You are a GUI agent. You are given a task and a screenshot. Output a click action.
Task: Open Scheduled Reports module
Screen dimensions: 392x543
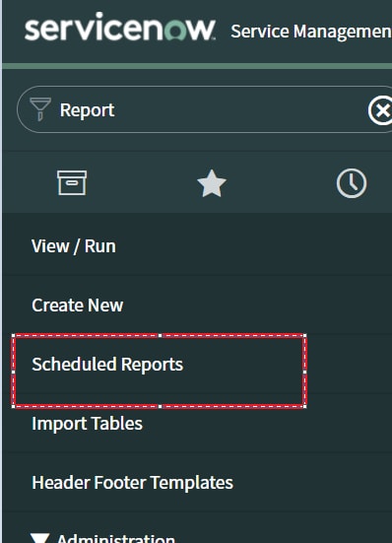click(x=107, y=365)
